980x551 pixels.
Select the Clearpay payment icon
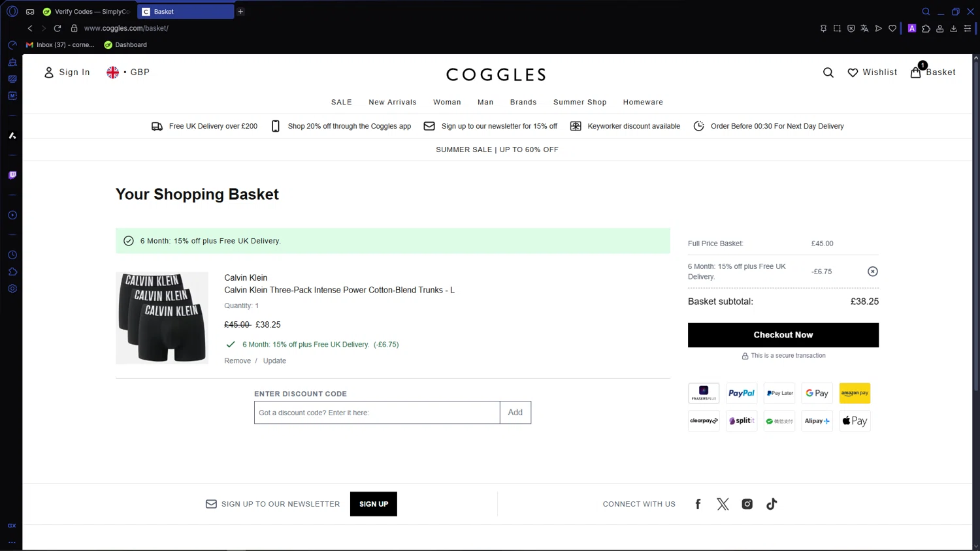point(704,421)
